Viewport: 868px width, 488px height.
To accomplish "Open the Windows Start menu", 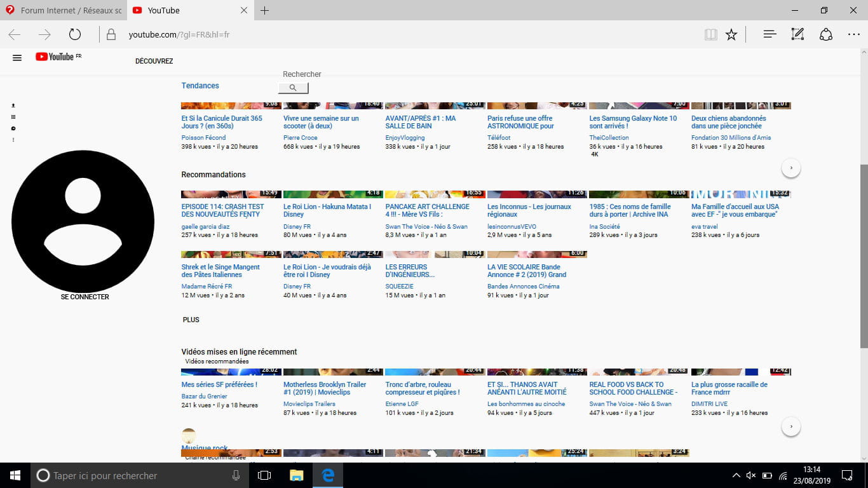I will 15,475.
